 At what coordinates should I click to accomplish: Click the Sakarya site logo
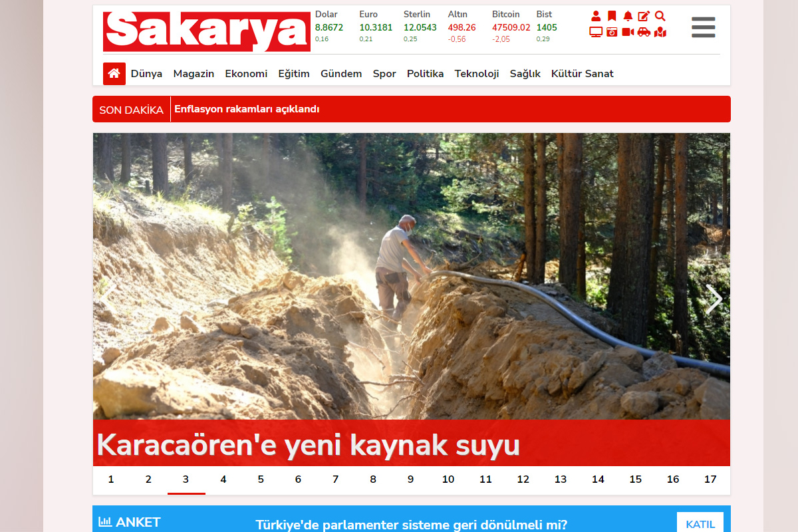pos(207,31)
